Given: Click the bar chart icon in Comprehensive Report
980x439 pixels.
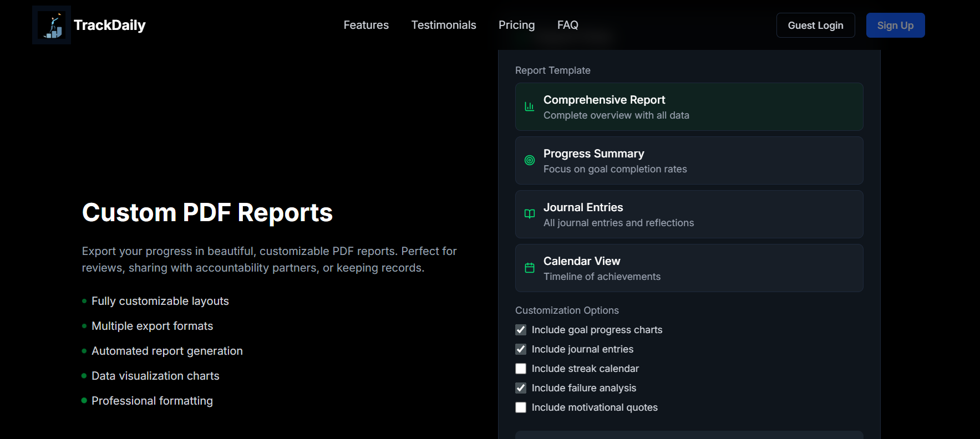Looking at the screenshot, I should 530,106.
